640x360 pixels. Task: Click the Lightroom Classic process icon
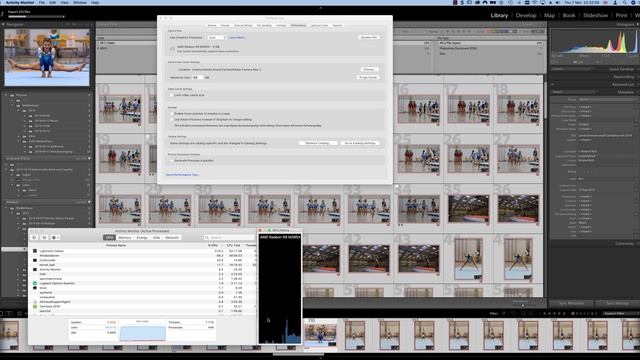pyautogui.click(x=35, y=251)
